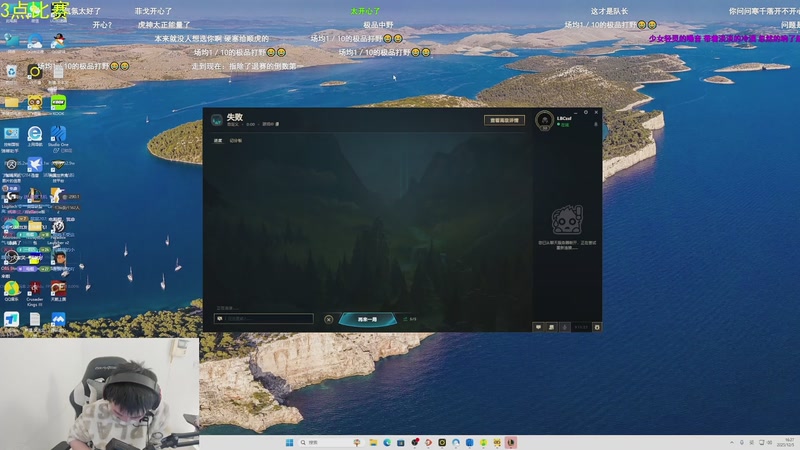Open 查看高级详情 advanced details
This screenshot has width=800, height=450.
point(504,120)
